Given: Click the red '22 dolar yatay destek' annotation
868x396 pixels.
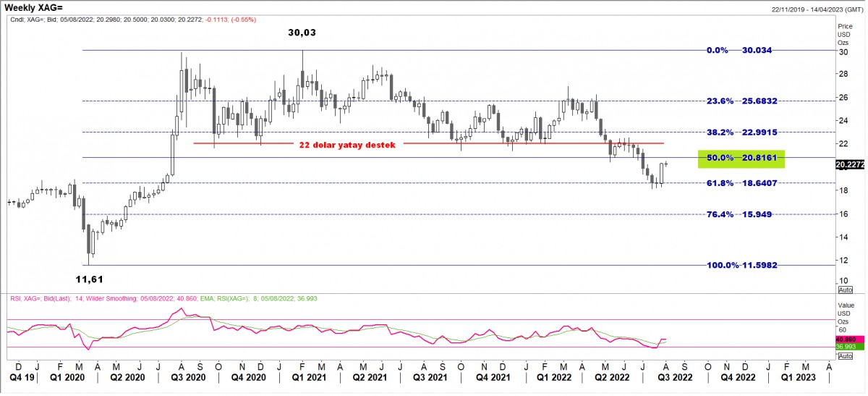Looking at the screenshot, I should coord(347,145).
